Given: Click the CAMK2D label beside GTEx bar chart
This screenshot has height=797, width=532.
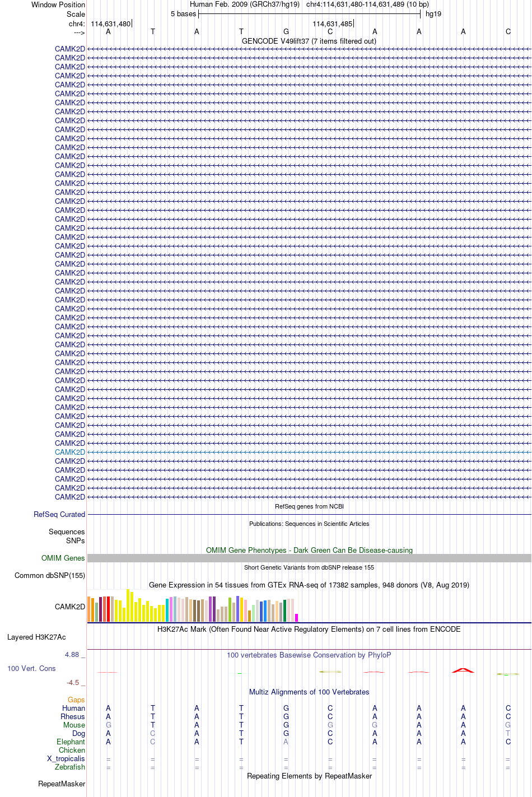Looking at the screenshot, I should pyautogui.click(x=70, y=607).
